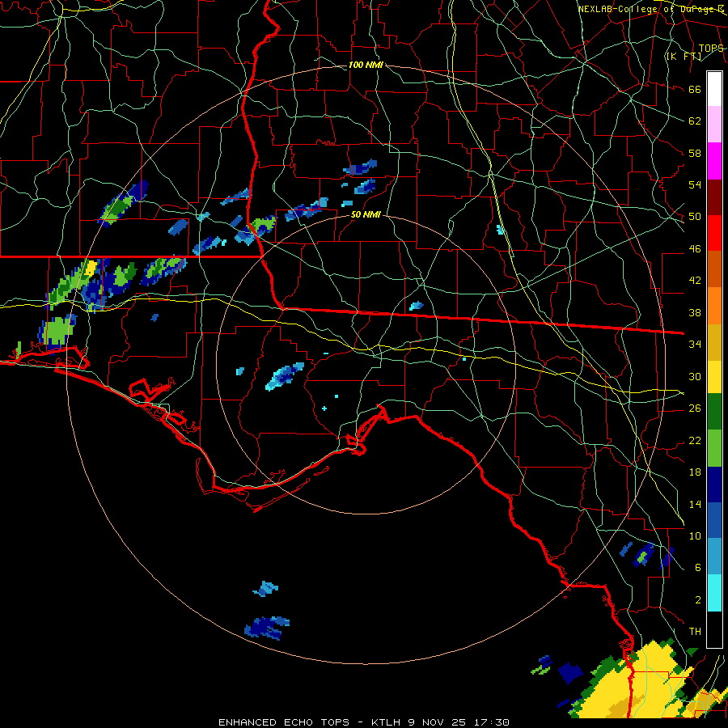
Task: Click the dark red legend swatch
Action: pyautogui.click(x=714, y=197)
